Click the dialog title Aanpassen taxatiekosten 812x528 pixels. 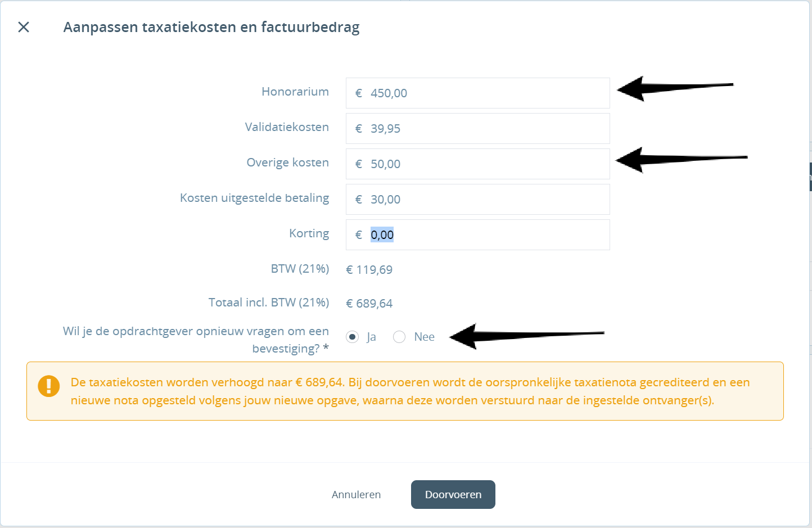pyautogui.click(x=211, y=27)
